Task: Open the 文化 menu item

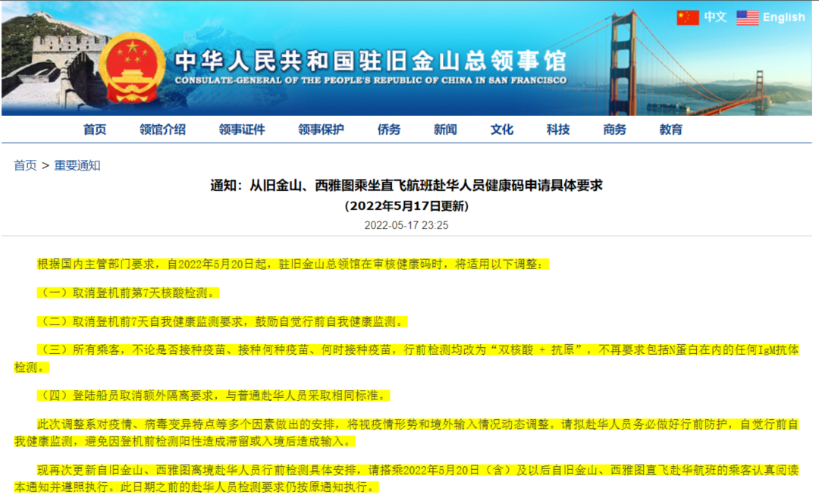Action: click(x=501, y=130)
